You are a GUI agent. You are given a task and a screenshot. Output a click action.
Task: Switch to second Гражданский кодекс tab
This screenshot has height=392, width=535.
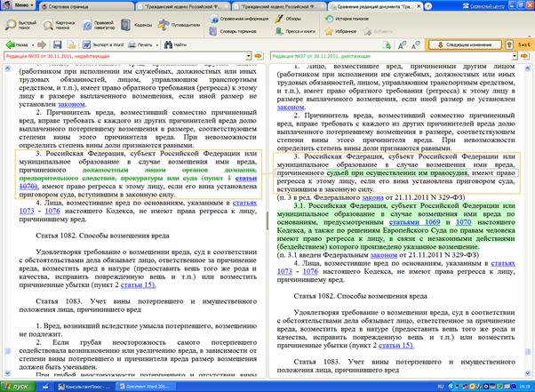click(x=183, y=6)
